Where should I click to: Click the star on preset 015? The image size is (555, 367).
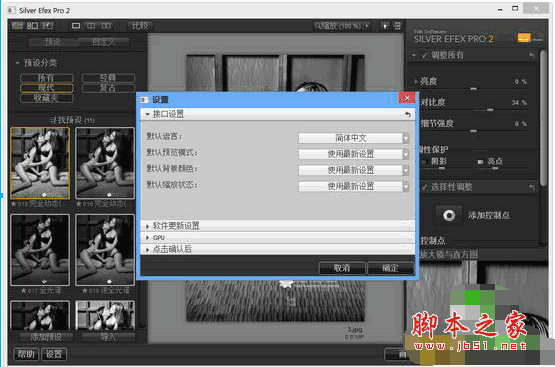click(x=13, y=204)
